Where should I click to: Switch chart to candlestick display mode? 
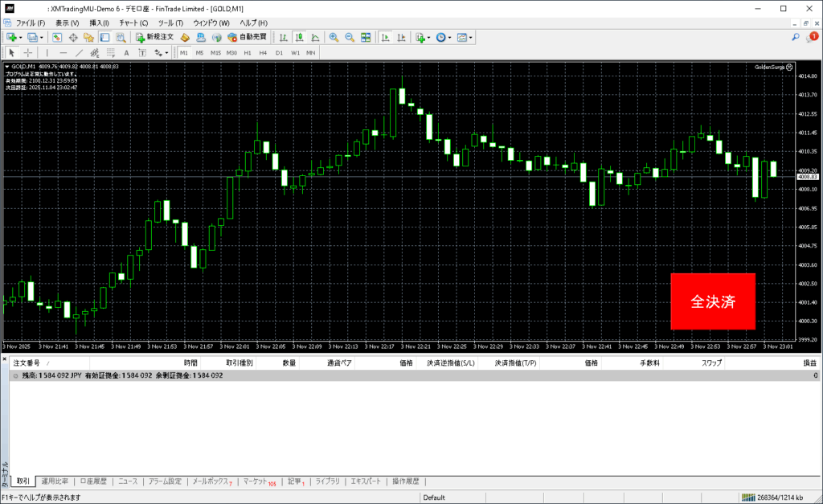coord(299,37)
